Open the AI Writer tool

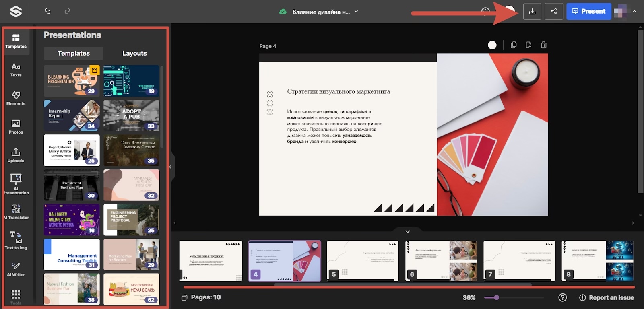(x=16, y=270)
